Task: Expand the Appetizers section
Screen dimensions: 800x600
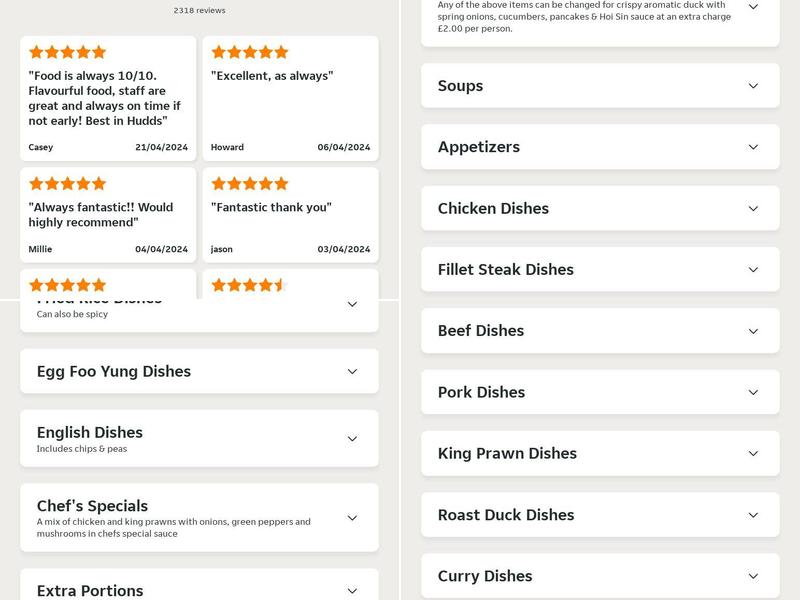Action: [x=599, y=147]
